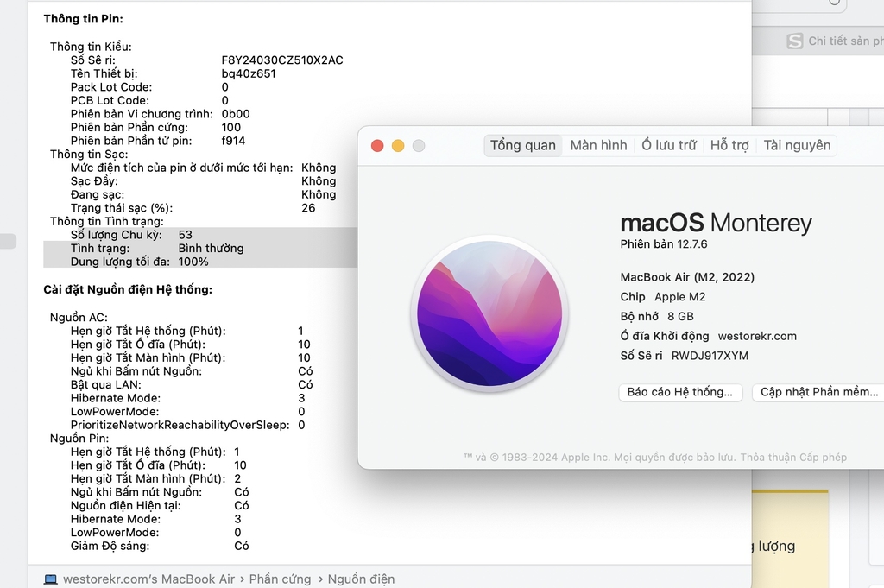Click startup disk name westorekr.com

(x=757, y=336)
